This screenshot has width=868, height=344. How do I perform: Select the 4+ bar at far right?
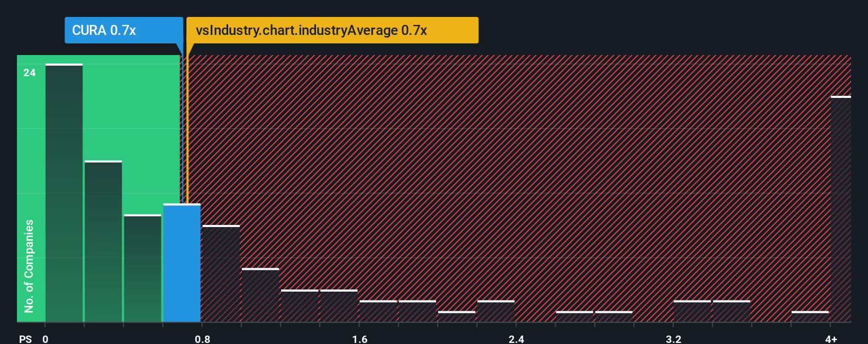(841, 209)
